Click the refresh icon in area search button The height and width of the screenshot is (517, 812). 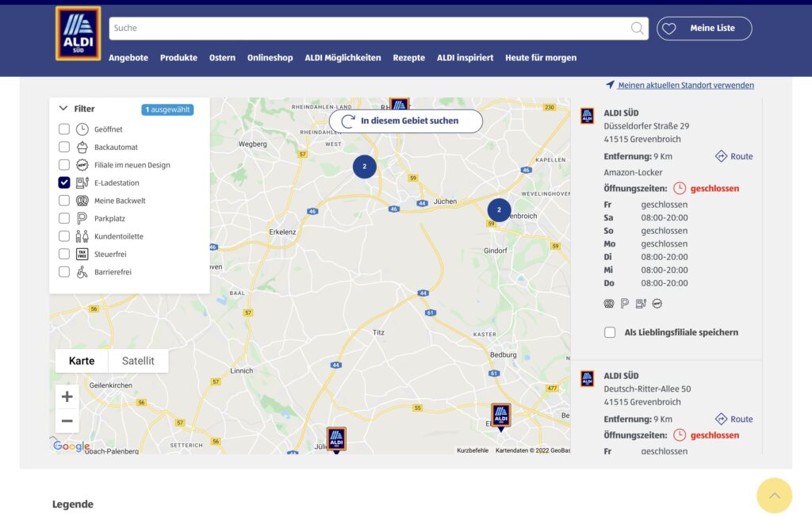(x=348, y=121)
